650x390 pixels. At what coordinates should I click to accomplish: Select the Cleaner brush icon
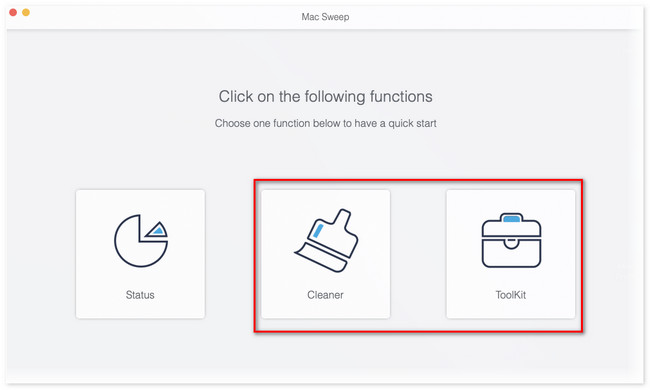coord(326,240)
